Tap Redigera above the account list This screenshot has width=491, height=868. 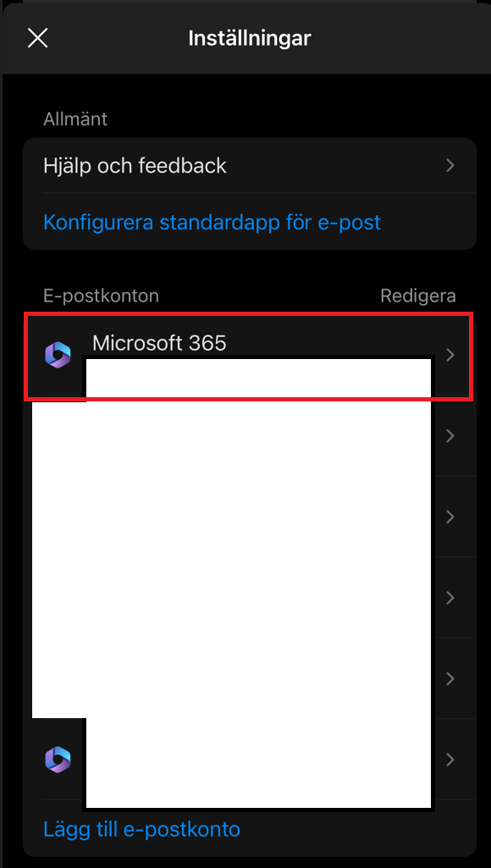[x=418, y=296]
